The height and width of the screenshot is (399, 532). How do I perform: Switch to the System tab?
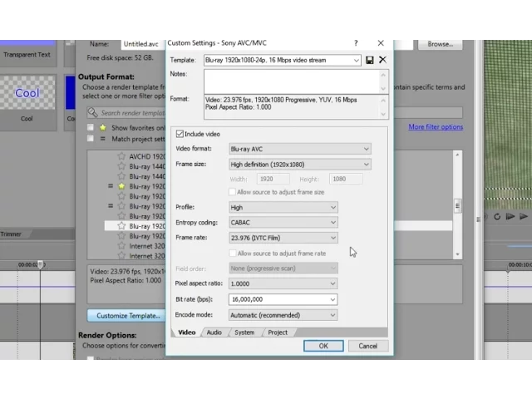click(x=244, y=332)
